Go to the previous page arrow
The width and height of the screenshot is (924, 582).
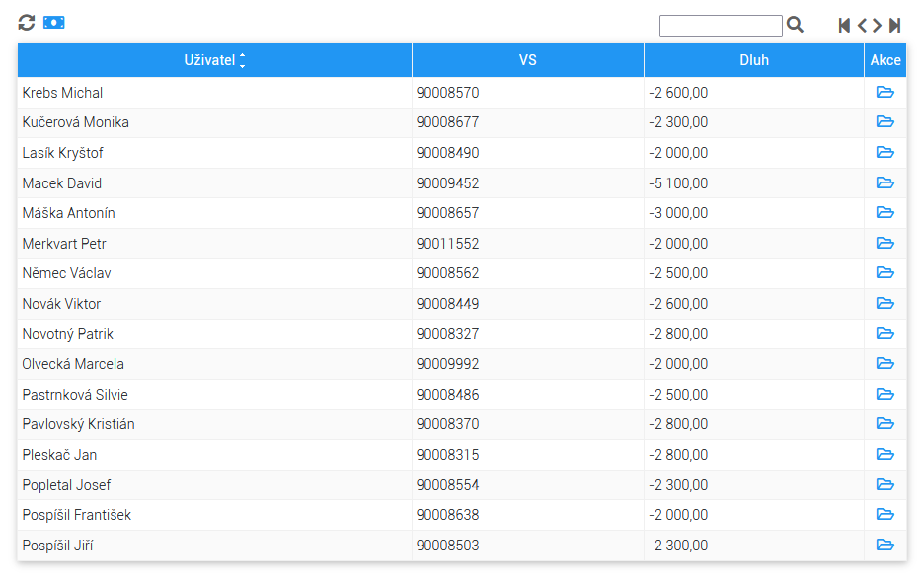862,25
